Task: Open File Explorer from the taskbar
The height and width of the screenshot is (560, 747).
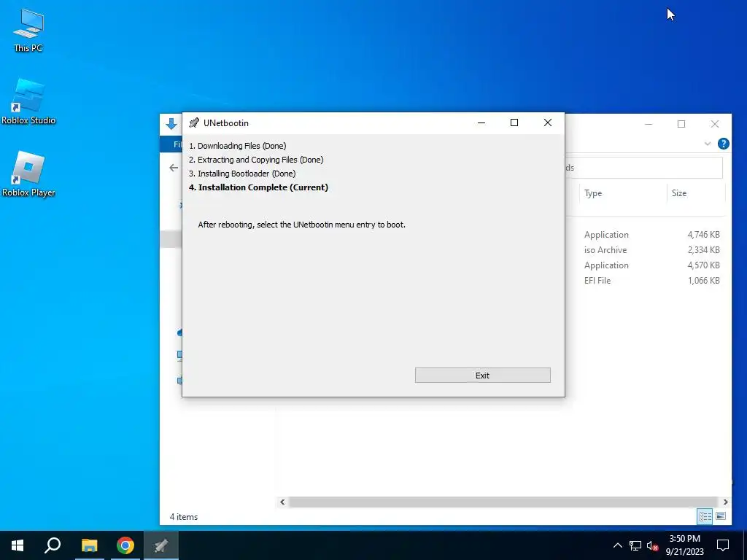Action: coord(89,545)
